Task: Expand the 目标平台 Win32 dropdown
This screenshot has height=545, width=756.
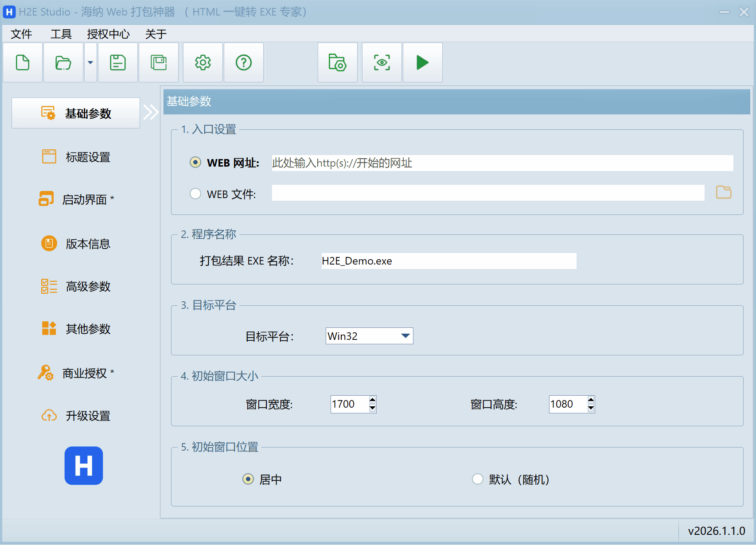Action: point(405,336)
